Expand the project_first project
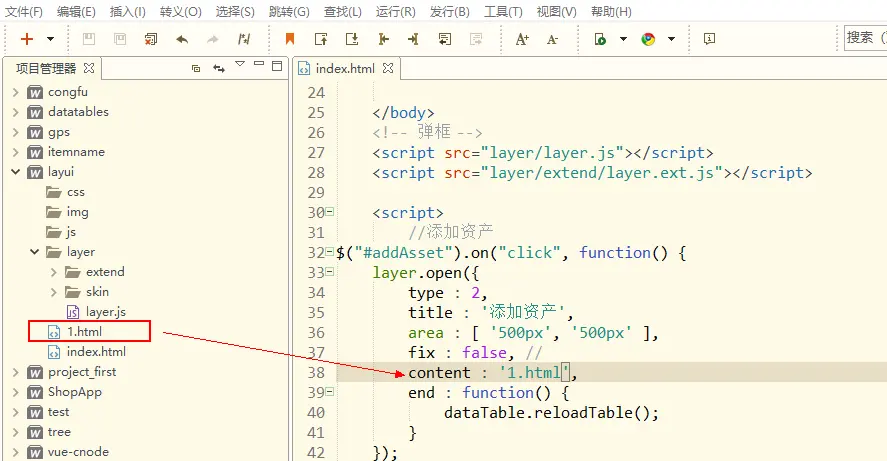 click(16, 372)
